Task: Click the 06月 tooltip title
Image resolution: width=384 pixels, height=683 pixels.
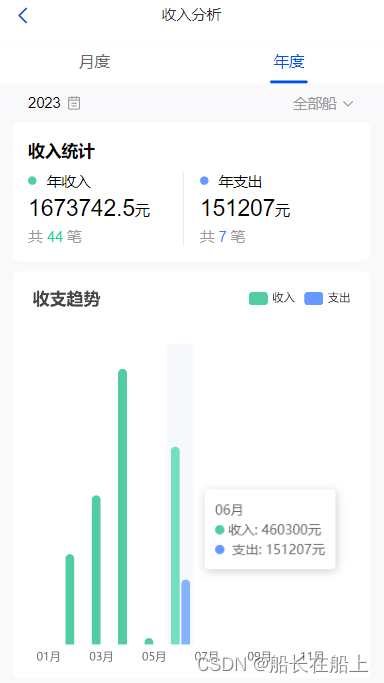Action: click(x=229, y=510)
